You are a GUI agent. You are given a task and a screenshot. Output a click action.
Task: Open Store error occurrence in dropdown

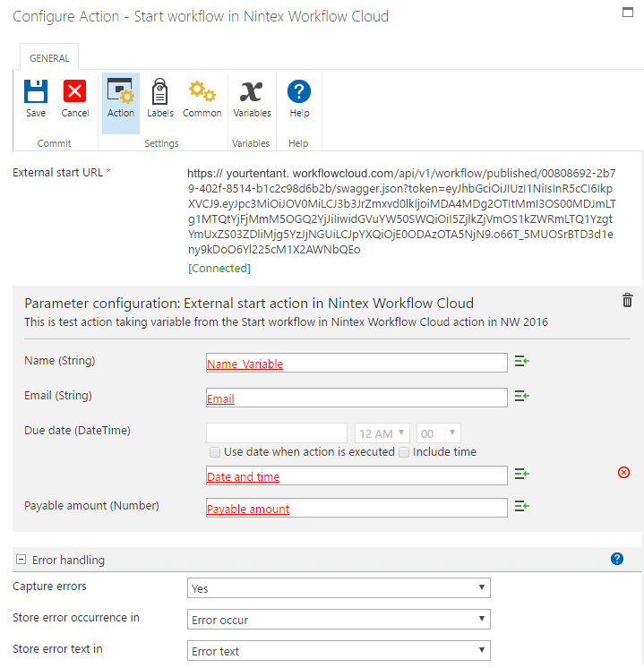point(339,620)
